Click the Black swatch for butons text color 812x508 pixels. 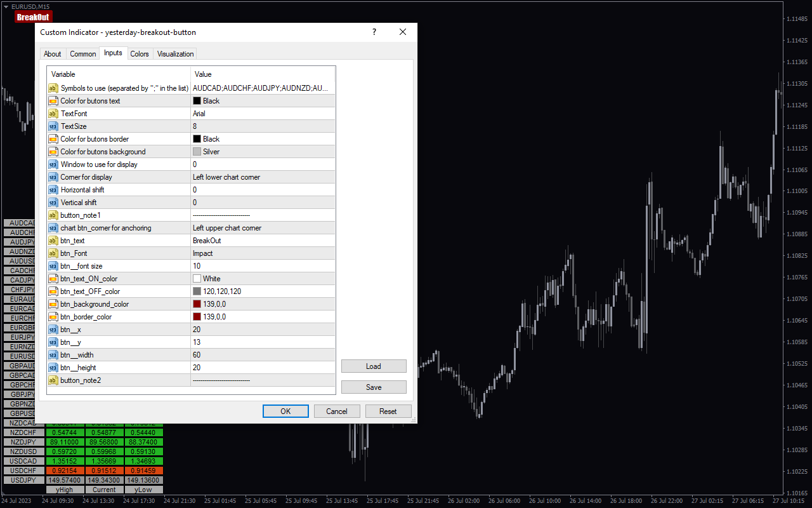[197, 101]
